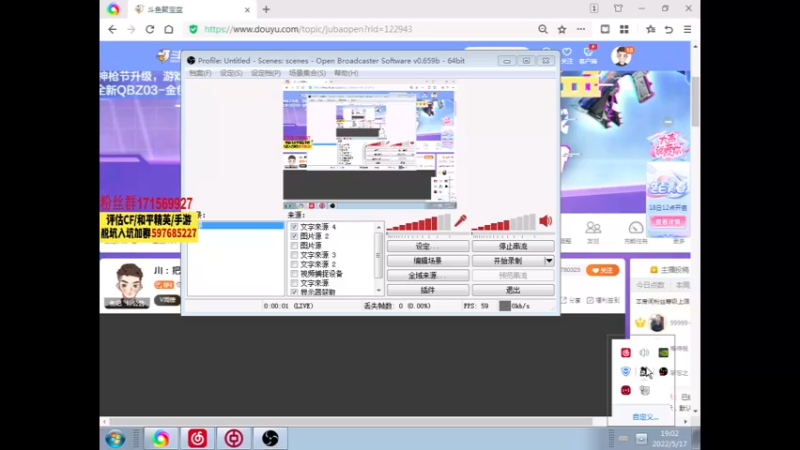This screenshot has height=450, width=800.
Task: Uncheck the 显示器获取 source
Action: pos(294,292)
